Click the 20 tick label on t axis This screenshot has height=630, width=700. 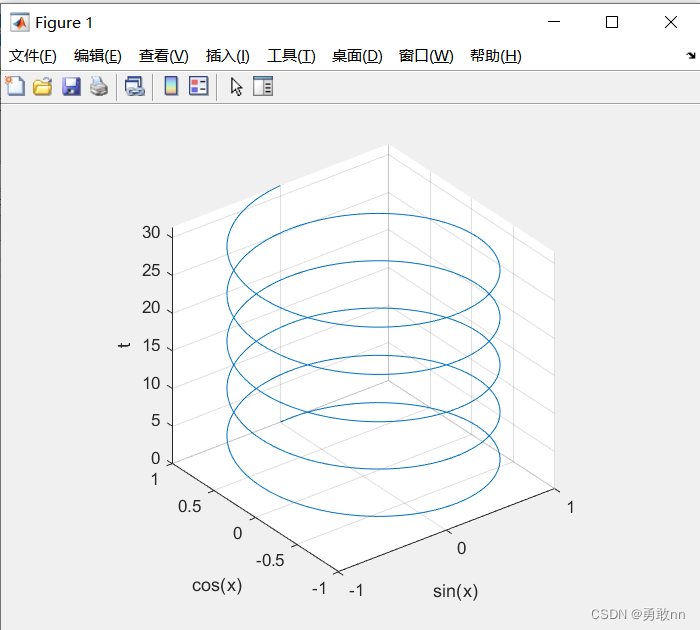[151, 308]
